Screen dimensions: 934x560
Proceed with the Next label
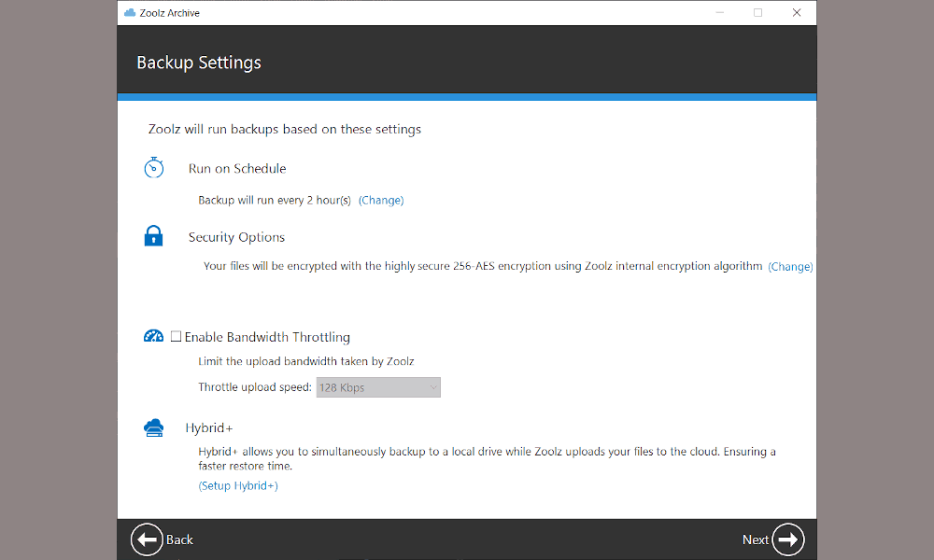tap(756, 539)
